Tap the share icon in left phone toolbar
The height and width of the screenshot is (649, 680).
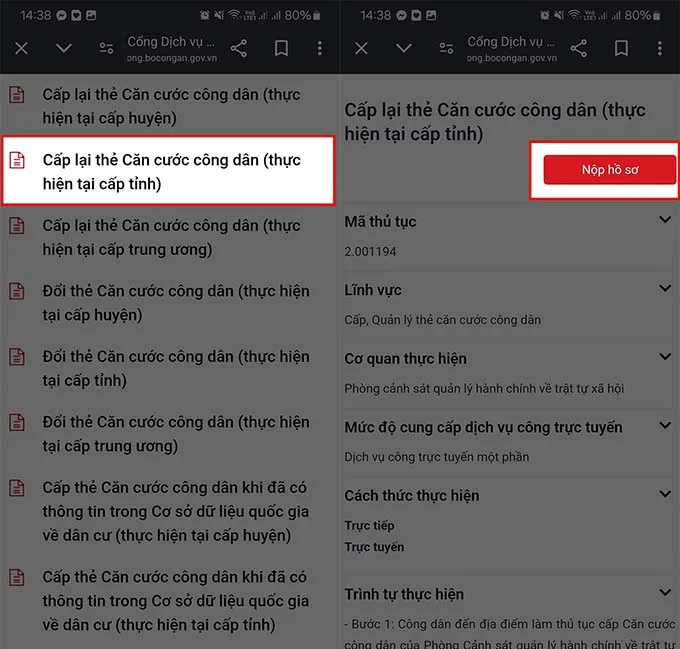(239, 48)
